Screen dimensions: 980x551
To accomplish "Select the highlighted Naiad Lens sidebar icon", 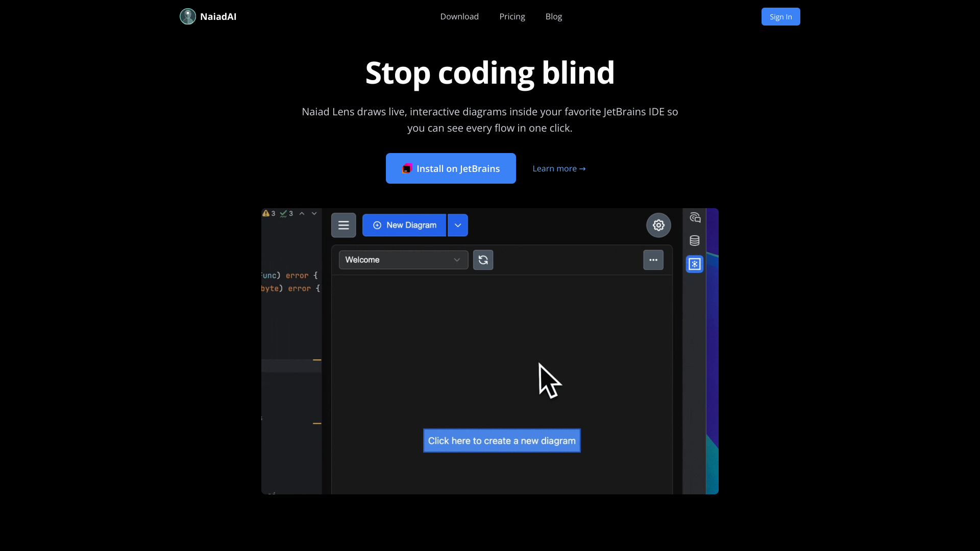I will (x=695, y=264).
